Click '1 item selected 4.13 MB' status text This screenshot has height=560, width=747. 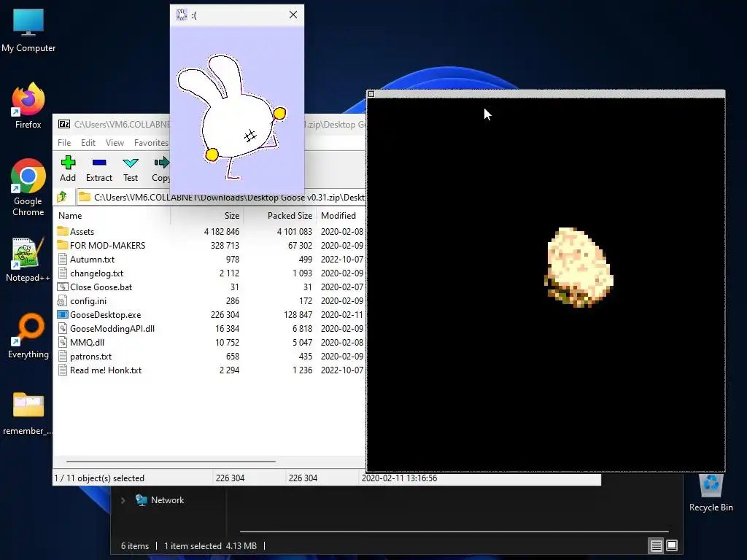tap(210, 545)
